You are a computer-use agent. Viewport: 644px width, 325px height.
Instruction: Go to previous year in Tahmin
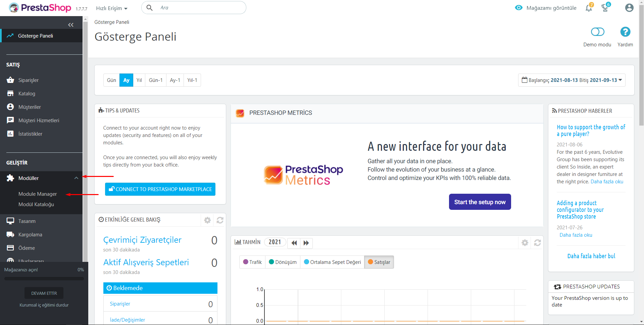[294, 243]
